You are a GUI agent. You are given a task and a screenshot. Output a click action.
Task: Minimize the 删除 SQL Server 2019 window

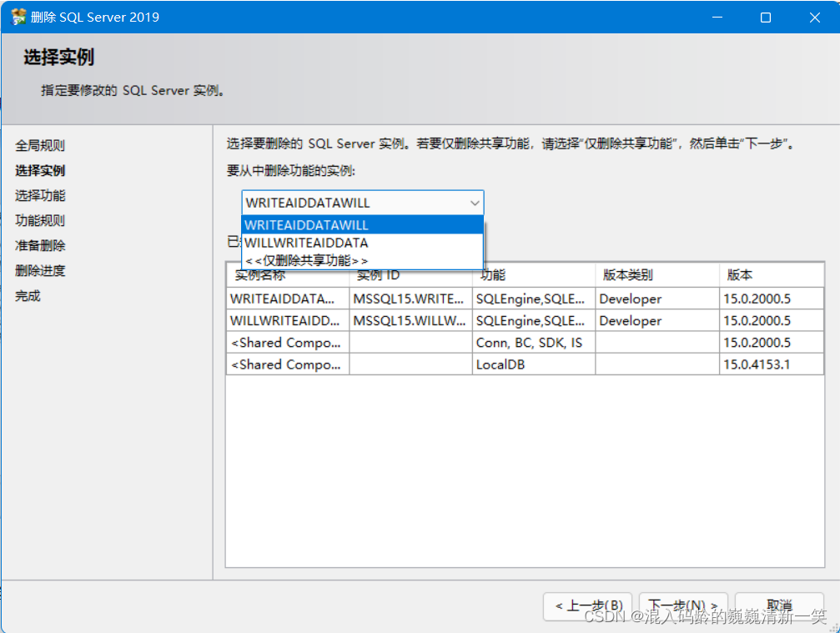717,18
